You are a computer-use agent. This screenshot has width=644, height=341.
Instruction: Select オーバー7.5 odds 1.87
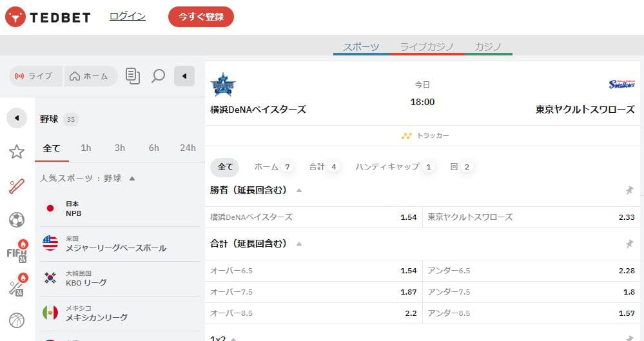coord(313,292)
